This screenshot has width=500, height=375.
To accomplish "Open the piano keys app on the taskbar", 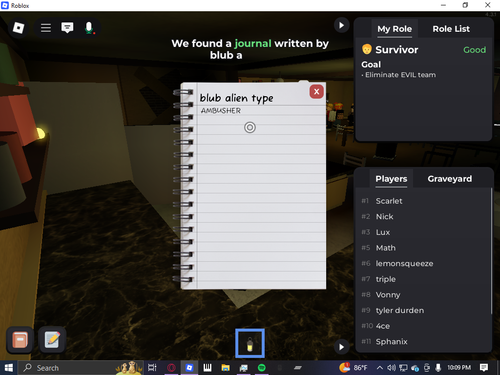I will (x=207, y=368).
